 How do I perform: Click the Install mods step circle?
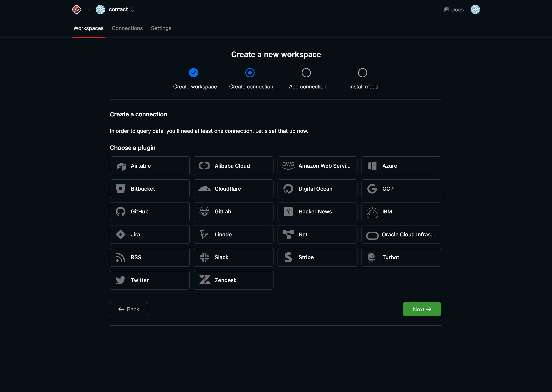tap(363, 73)
